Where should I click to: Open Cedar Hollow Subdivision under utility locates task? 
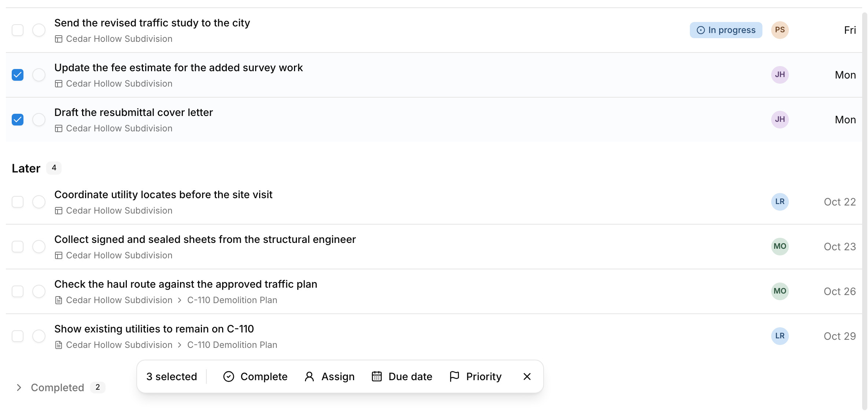click(119, 211)
